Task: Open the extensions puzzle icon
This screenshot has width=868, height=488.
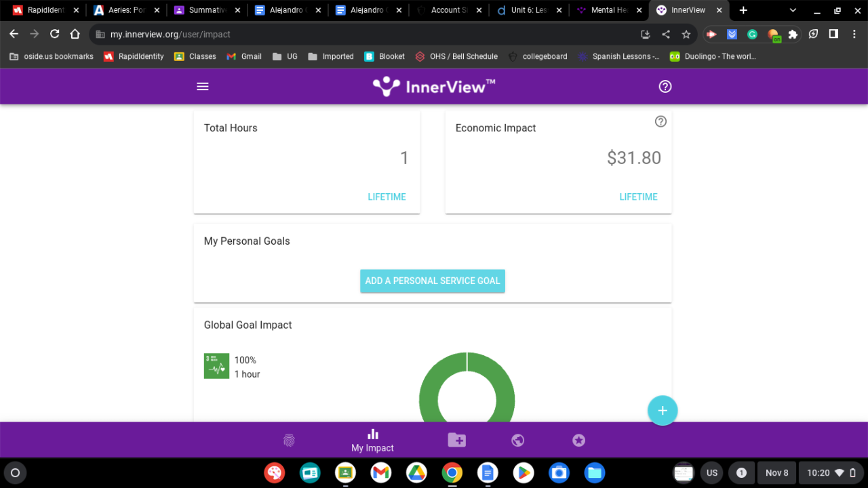Action: [x=793, y=34]
